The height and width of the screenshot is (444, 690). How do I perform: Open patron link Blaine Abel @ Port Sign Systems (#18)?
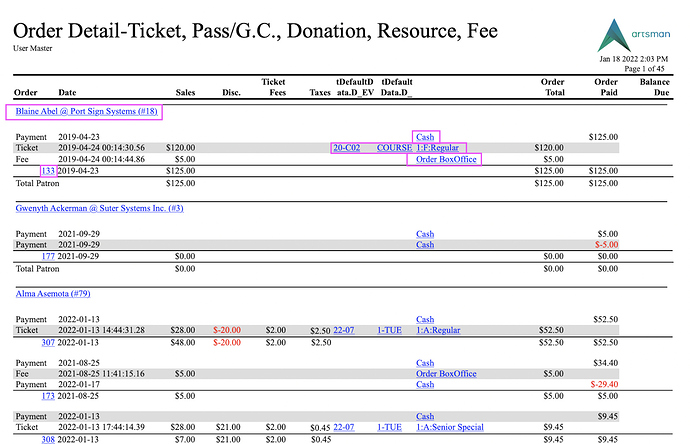(86, 111)
